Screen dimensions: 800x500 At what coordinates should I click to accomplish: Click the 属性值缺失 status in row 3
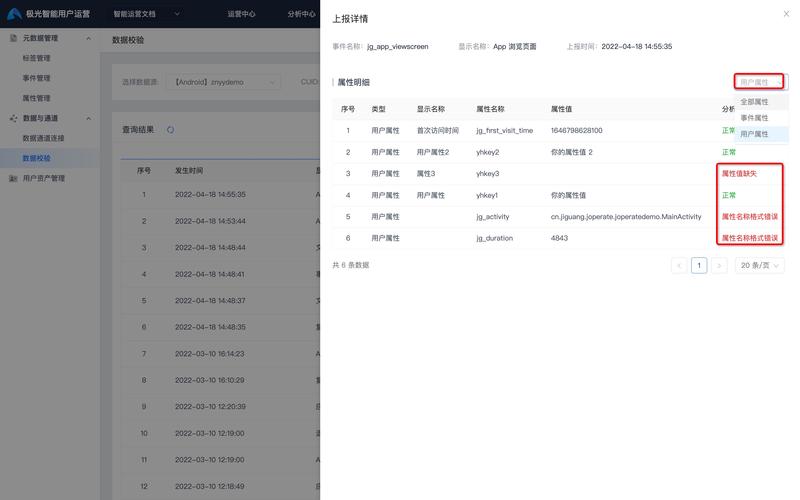point(739,174)
